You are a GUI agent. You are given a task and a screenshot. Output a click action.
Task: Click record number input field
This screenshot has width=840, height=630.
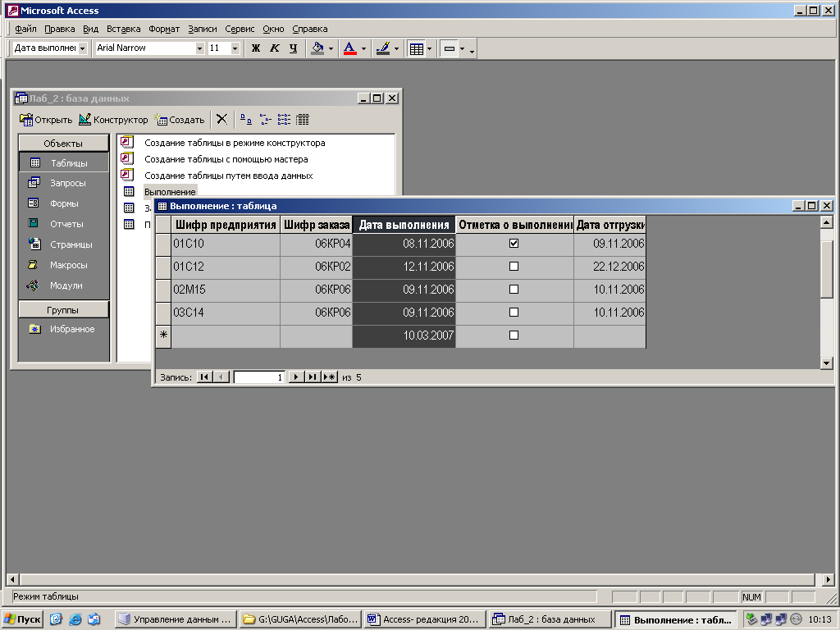pos(258,377)
